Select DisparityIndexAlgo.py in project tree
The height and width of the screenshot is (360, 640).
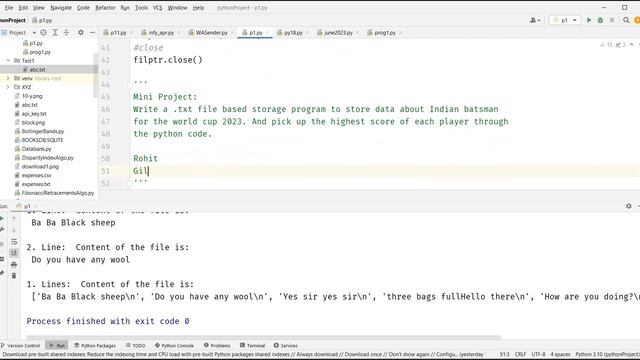pos(47,158)
